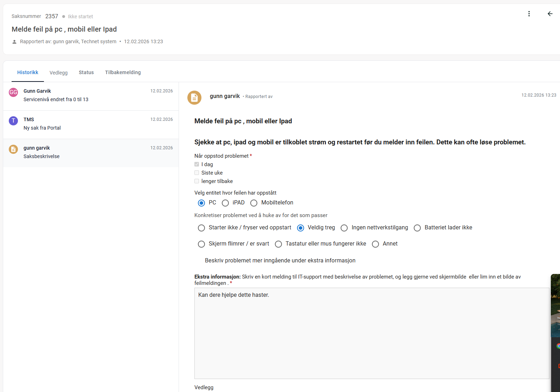The width and height of the screenshot is (560, 392).
Task: Choose the Mobiltelefon radio option
Action: 254,203
